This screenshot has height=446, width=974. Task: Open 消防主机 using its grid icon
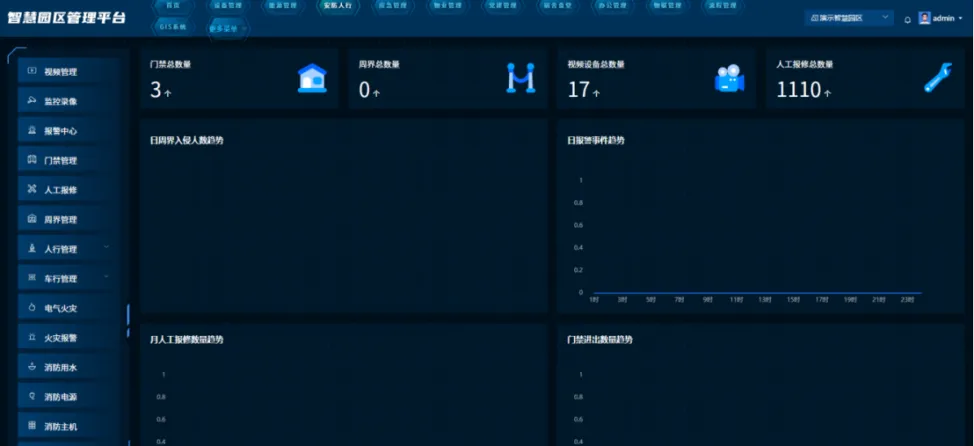[32, 426]
